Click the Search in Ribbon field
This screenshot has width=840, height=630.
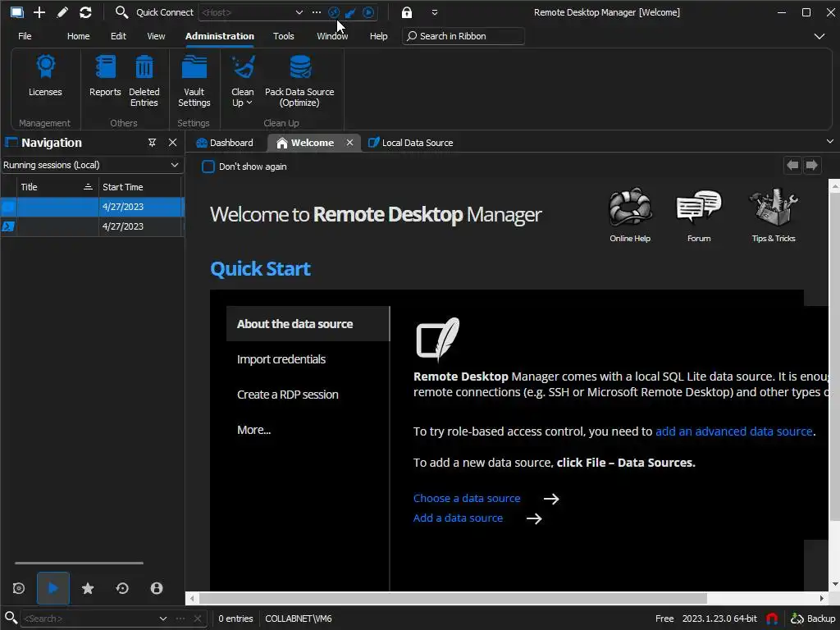463,36
